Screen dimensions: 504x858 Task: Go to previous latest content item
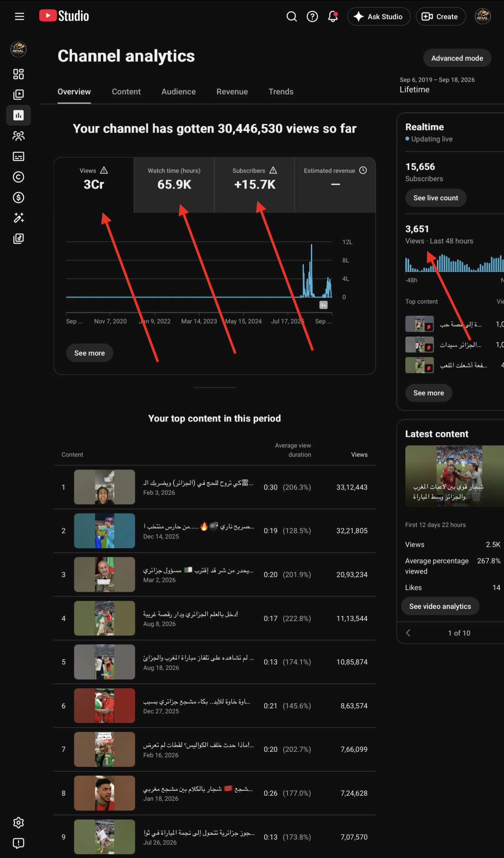click(x=408, y=633)
